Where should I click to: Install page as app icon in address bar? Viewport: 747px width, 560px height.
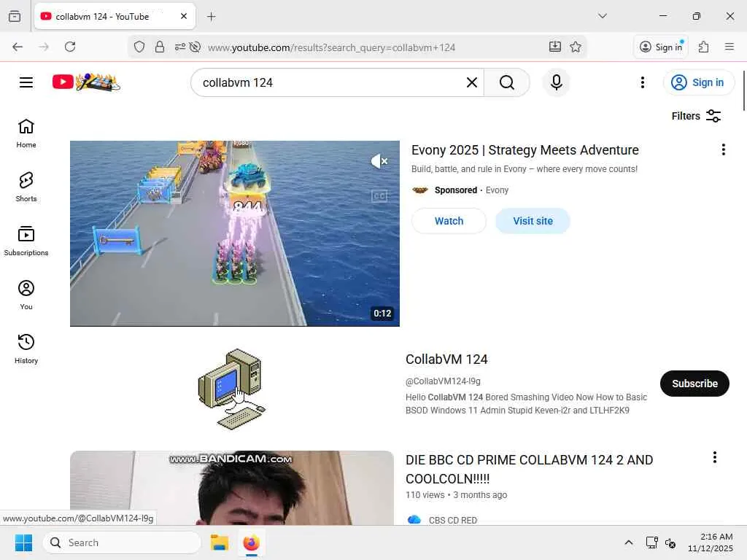(x=554, y=47)
